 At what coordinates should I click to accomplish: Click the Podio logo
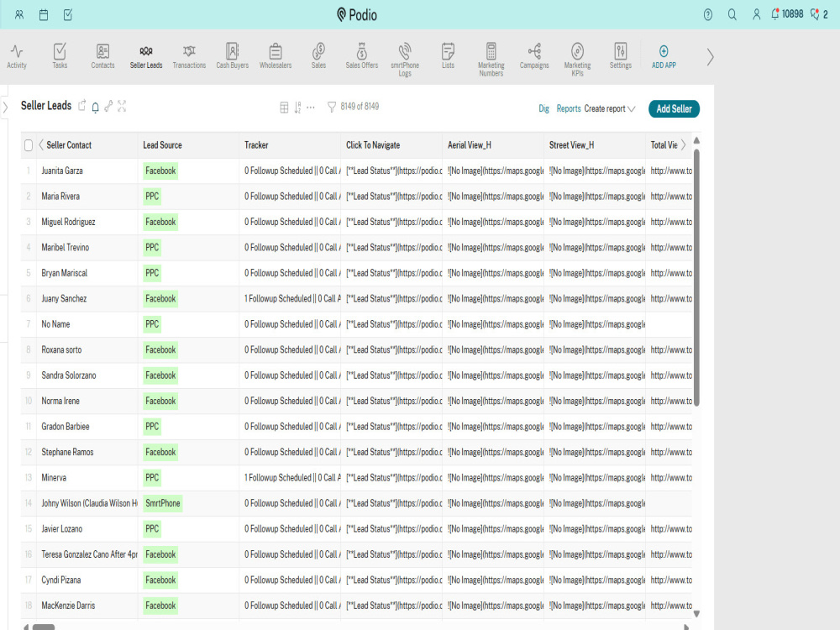(x=357, y=14)
